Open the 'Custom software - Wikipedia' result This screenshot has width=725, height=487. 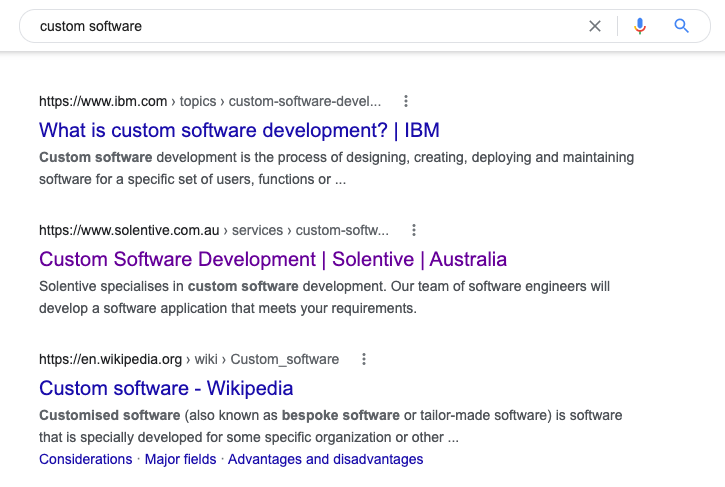click(x=166, y=388)
